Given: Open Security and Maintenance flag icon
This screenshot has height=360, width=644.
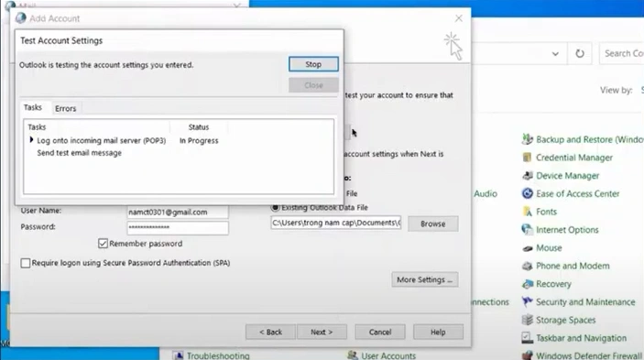Looking at the screenshot, I should [x=528, y=302].
